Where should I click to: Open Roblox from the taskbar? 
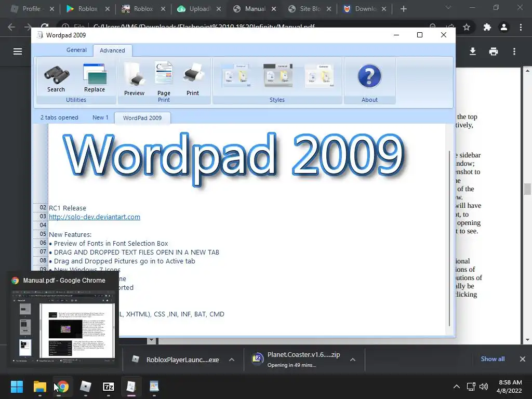click(x=86, y=387)
